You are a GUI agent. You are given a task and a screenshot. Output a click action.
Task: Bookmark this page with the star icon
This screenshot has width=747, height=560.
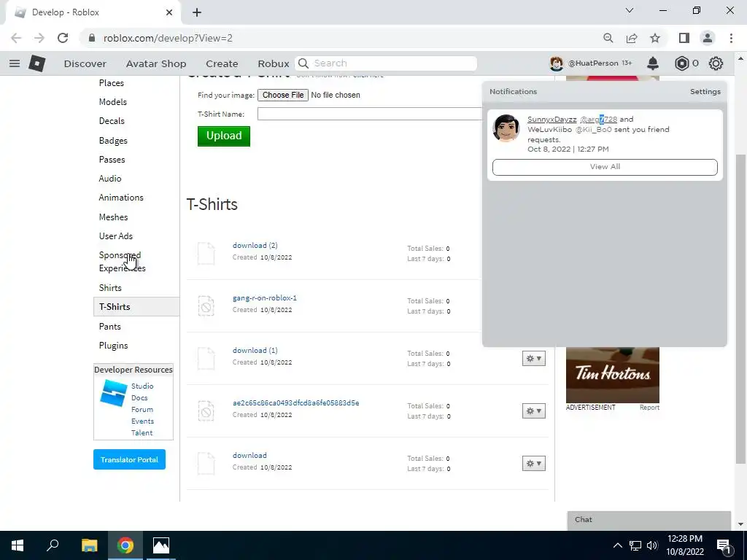(x=655, y=38)
